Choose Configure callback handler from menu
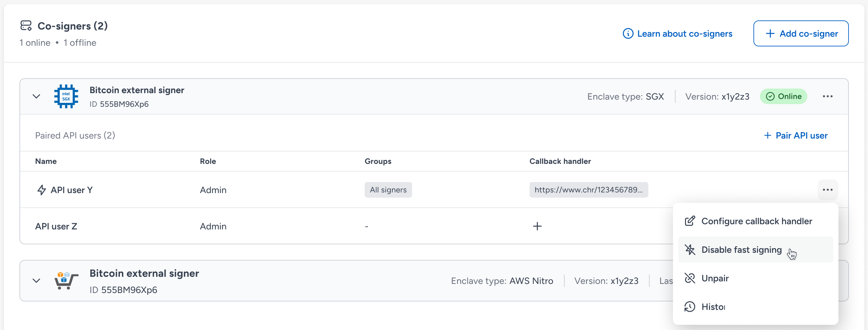The width and height of the screenshot is (868, 330). pos(755,221)
